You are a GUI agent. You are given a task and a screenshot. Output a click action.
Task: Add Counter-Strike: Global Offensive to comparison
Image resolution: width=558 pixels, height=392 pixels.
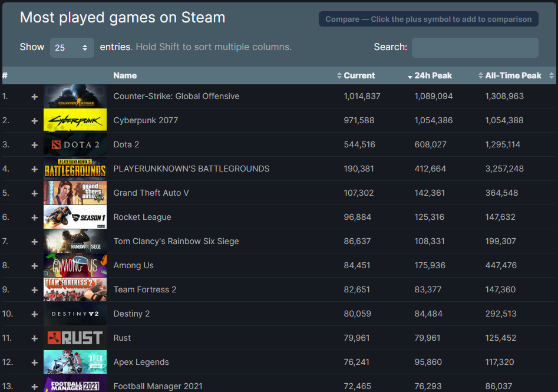pyautogui.click(x=35, y=97)
